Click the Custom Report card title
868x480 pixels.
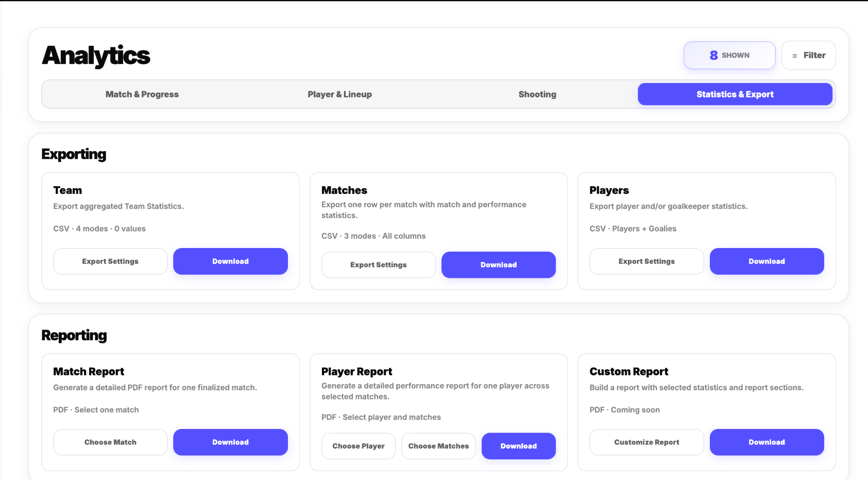(x=628, y=372)
